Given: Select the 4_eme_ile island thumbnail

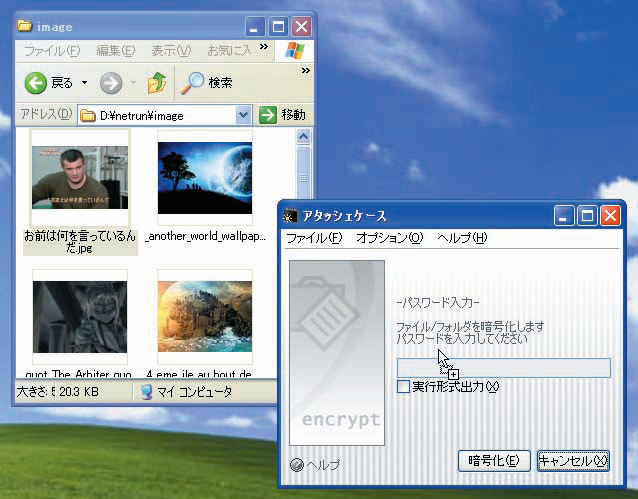Looking at the screenshot, I should (205, 317).
